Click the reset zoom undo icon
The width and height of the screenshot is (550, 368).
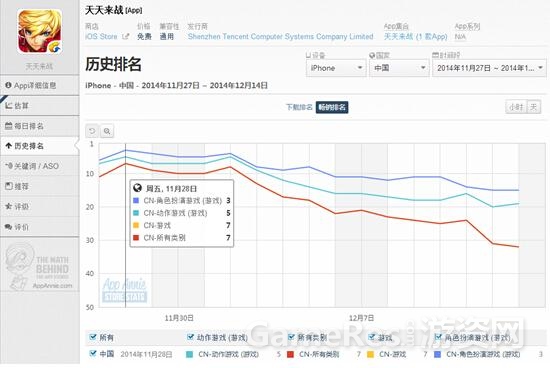coord(92,131)
